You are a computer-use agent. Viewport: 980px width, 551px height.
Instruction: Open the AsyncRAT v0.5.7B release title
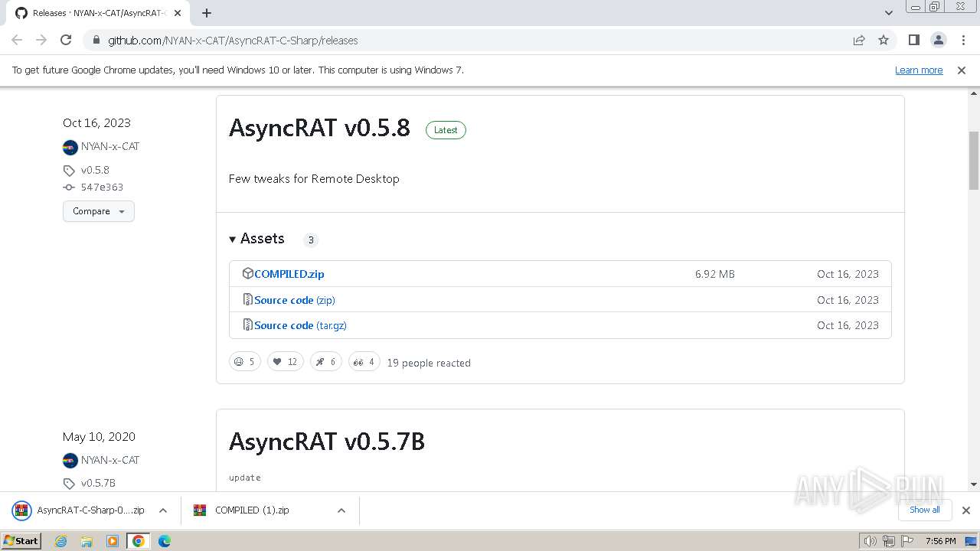click(327, 442)
